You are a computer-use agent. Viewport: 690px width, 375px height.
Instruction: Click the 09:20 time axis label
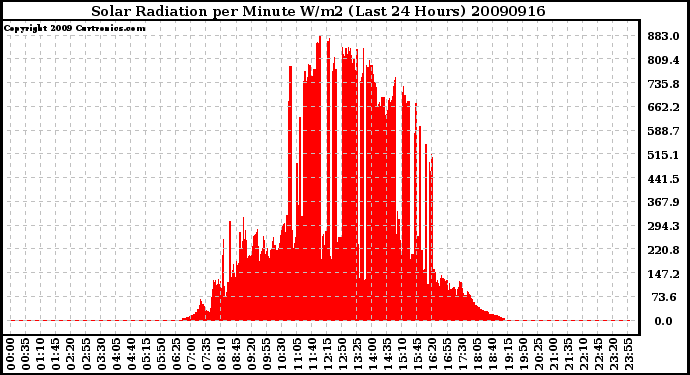point(251,354)
